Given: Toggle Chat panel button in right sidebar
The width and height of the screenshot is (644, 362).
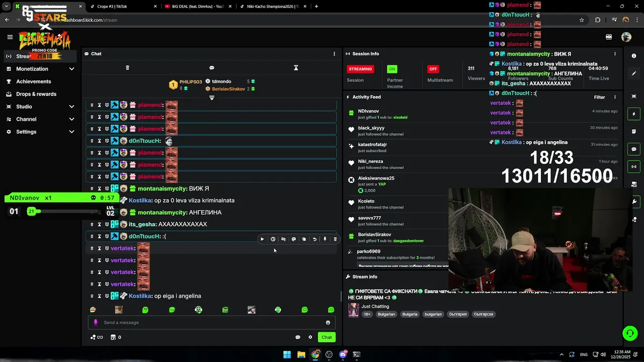Looking at the screenshot, I should coord(634,149).
